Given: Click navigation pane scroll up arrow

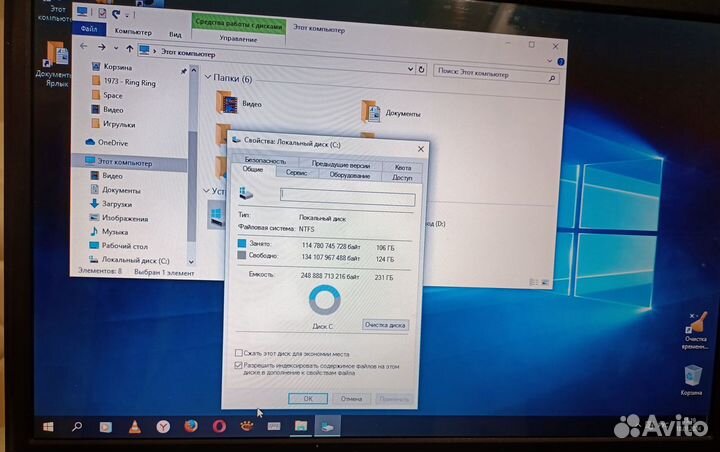Looking at the screenshot, I should [x=194, y=71].
